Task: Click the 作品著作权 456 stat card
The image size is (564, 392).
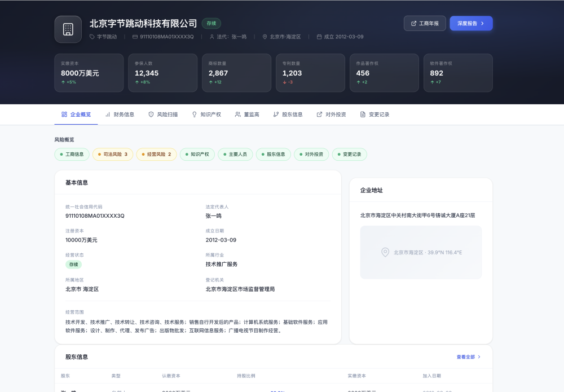Action: click(384, 73)
